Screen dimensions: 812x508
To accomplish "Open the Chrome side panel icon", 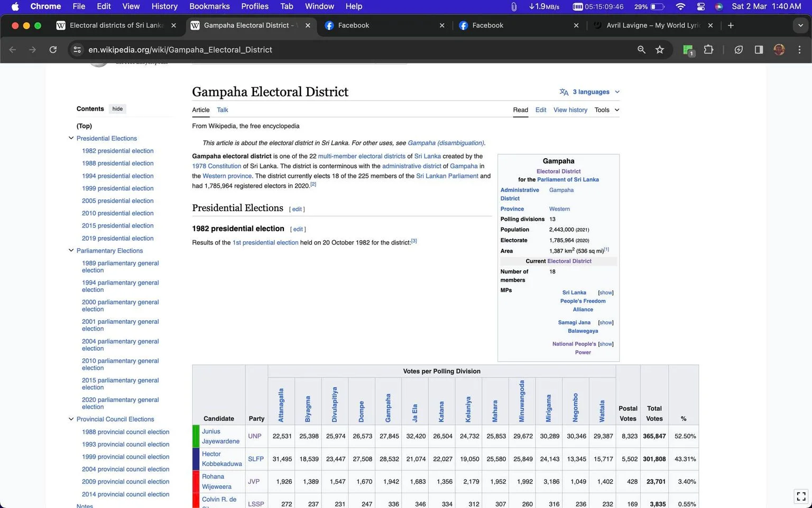I will click(x=759, y=50).
